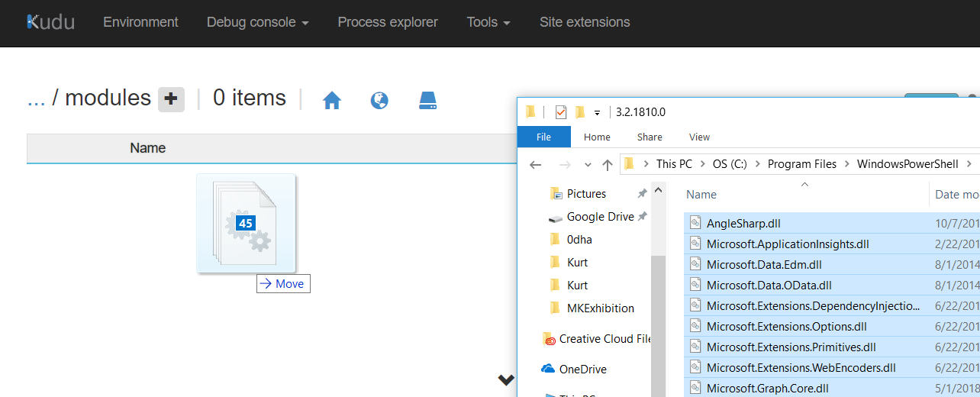Expand chevron after This PC breadcrumb
This screenshot has height=397, width=980.
point(702,164)
